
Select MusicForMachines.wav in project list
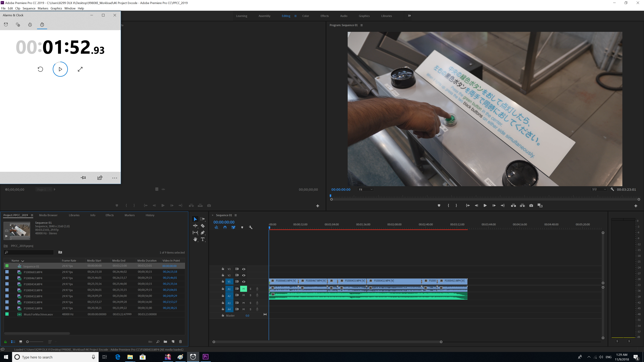[38, 314]
